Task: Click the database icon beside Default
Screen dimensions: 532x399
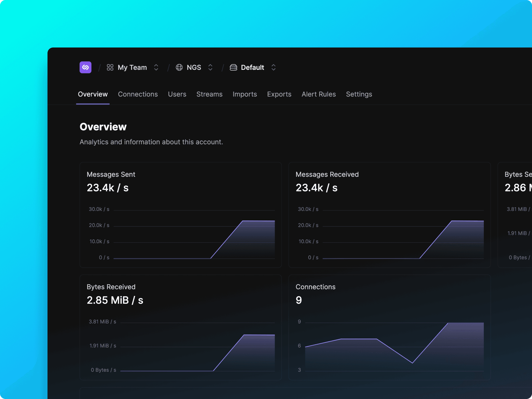Action: click(233, 67)
